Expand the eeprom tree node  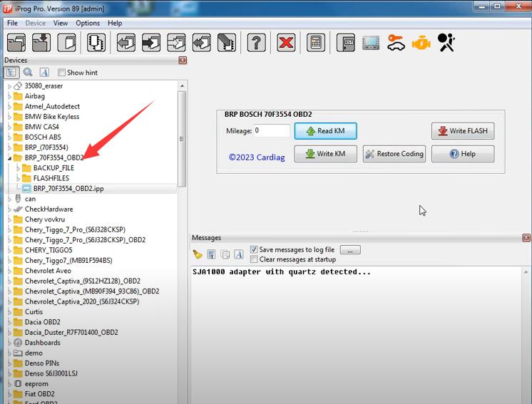(9, 384)
